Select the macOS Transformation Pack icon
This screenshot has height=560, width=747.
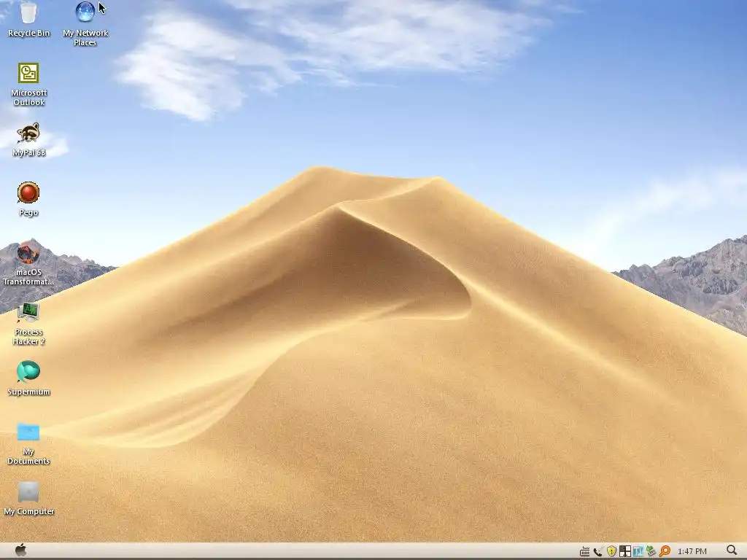28,252
